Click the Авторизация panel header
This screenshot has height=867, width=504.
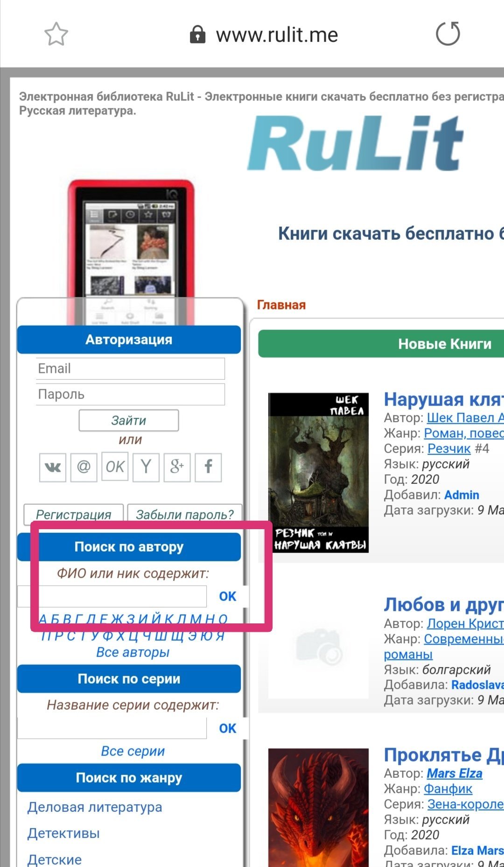pyautogui.click(x=129, y=340)
